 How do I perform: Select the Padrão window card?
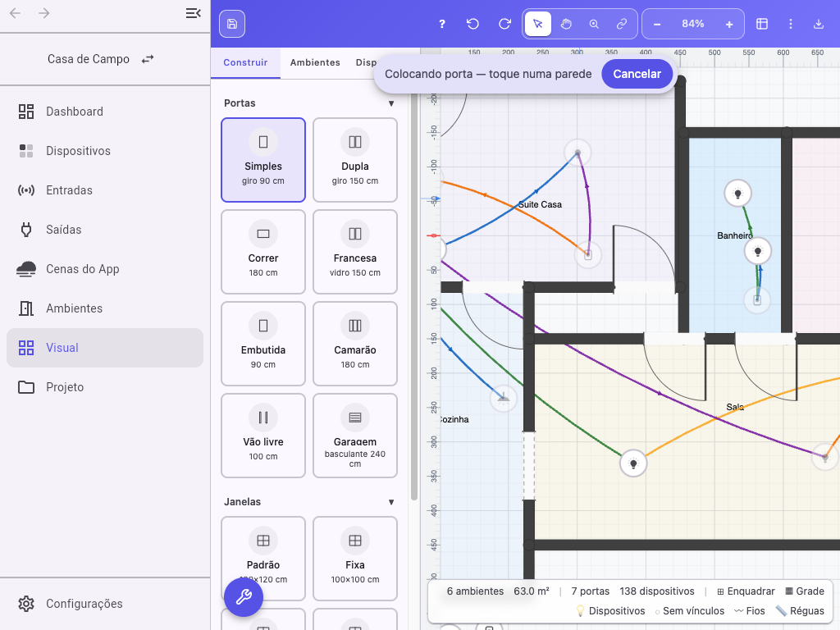pyautogui.click(x=263, y=559)
